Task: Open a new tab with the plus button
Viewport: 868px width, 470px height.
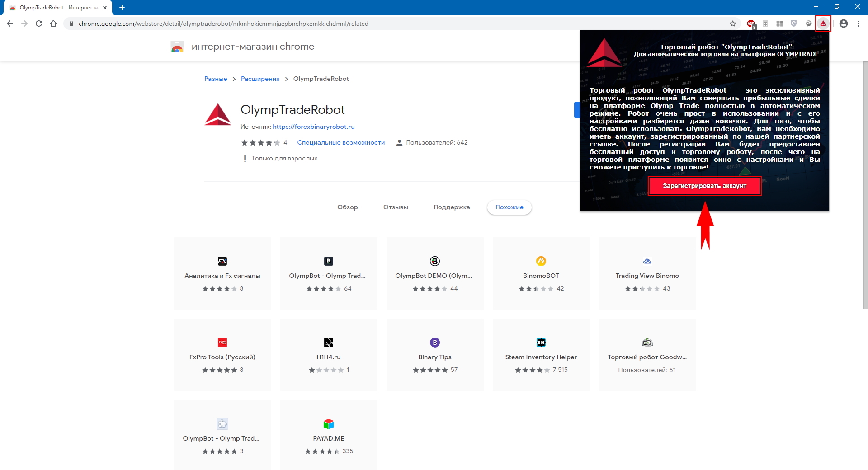Action: pos(122,8)
